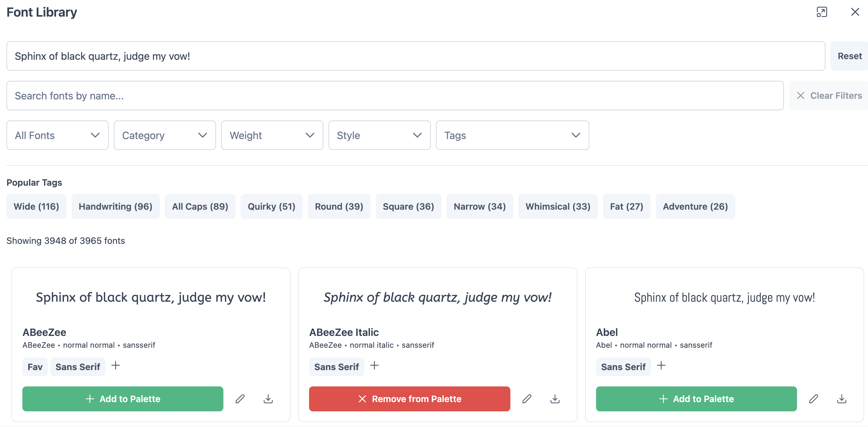
Task: Expand the Tags dropdown filter
Action: [x=512, y=135]
